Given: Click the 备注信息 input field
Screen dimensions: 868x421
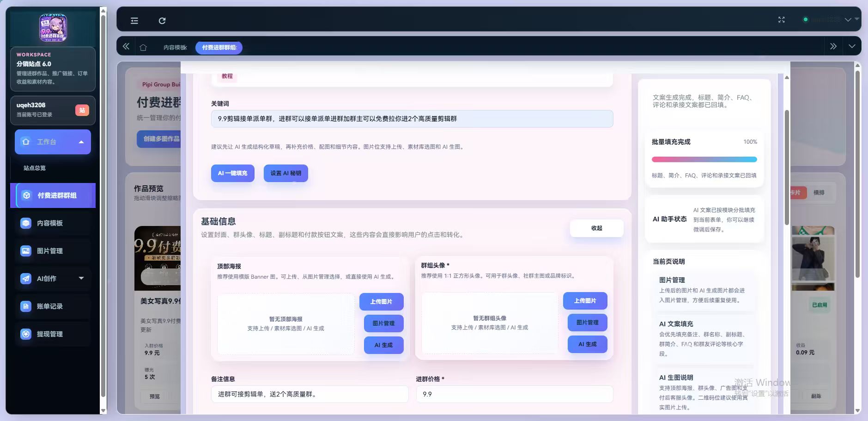Looking at the screenshot, I should click(x=310, y=394).
